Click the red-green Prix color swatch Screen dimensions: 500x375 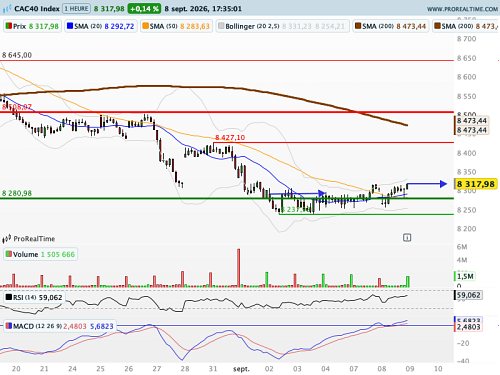pos(9,26)
